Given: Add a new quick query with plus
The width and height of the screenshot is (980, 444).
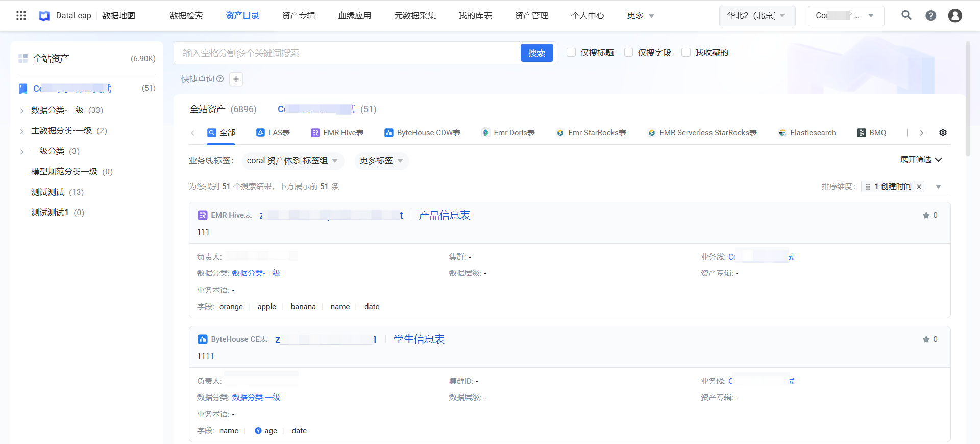Looking at the screenshot, I should 236,79.
